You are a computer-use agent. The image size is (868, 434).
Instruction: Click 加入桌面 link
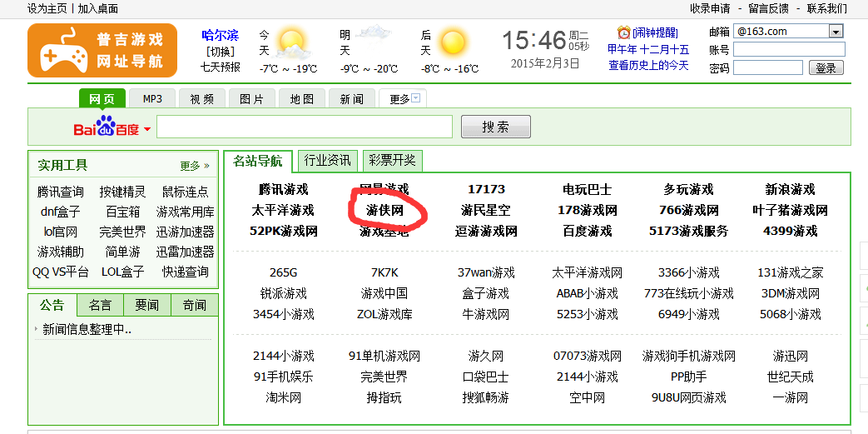[98, 8]
